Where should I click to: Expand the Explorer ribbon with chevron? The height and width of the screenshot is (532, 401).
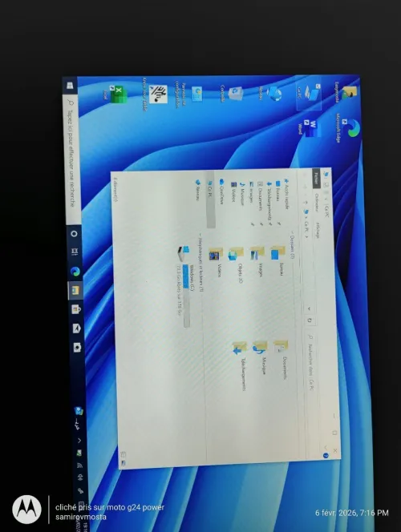pos(326,447)
